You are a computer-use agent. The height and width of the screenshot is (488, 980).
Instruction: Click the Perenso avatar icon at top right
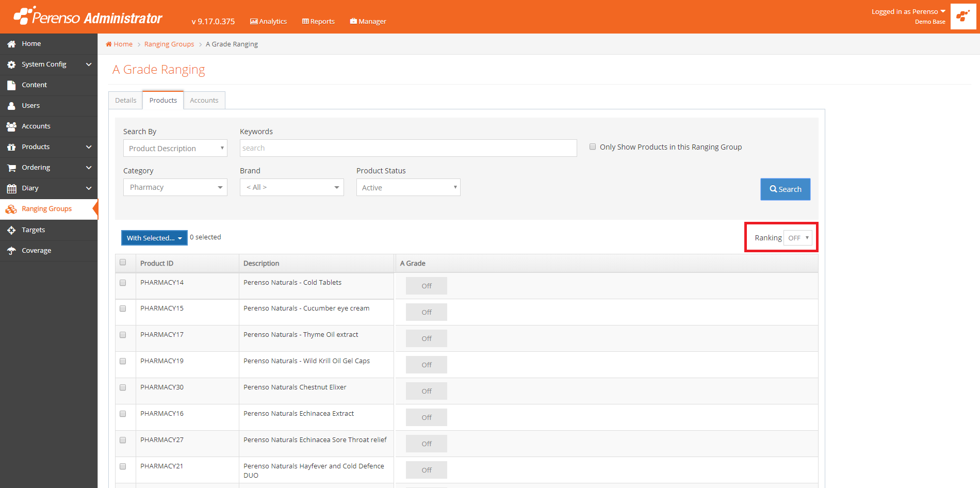[x=963, y=17]
